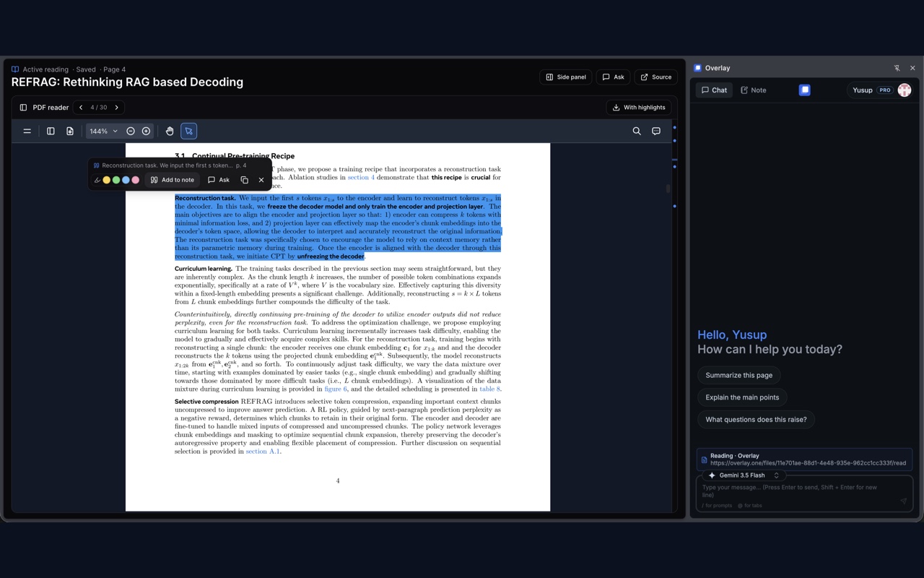Ask about the selected text in popup
The height and width of the screenshot is (578, 924).
219,180
